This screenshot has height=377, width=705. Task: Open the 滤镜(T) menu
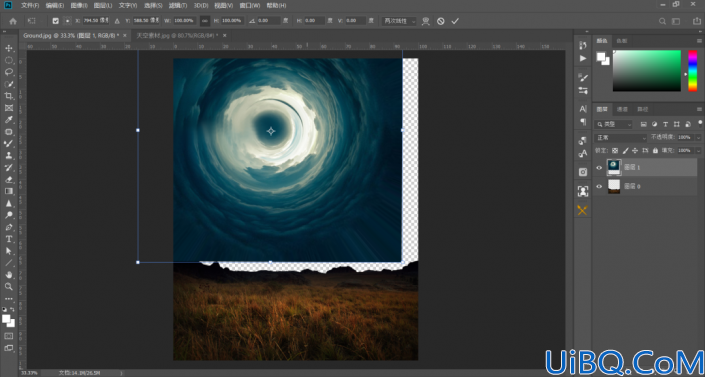[x=178, y=6]
